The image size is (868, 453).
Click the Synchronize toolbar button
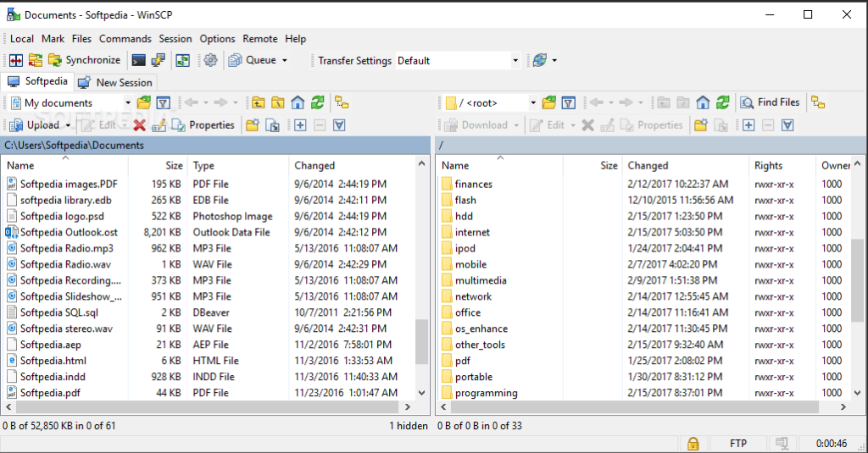[85, 60]
